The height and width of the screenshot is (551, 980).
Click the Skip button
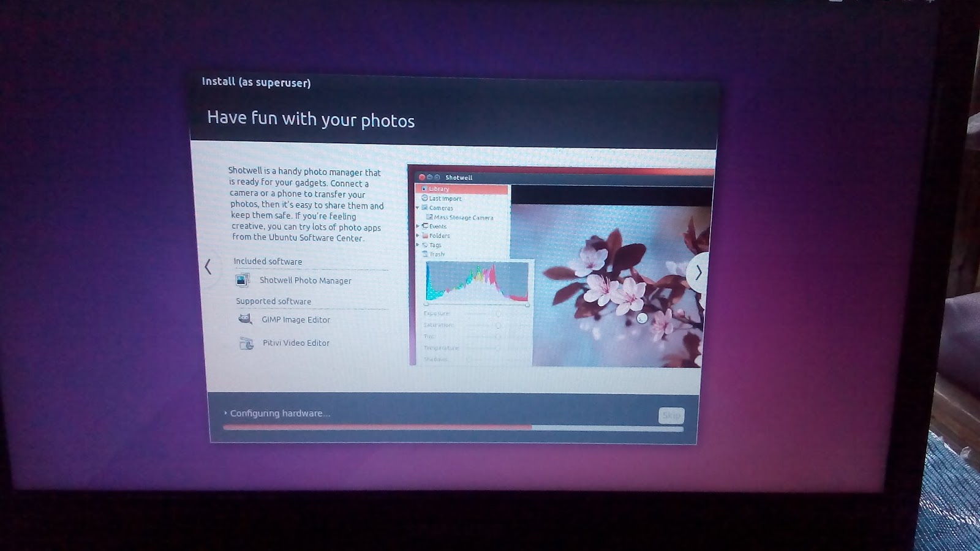tap(671, 416)
